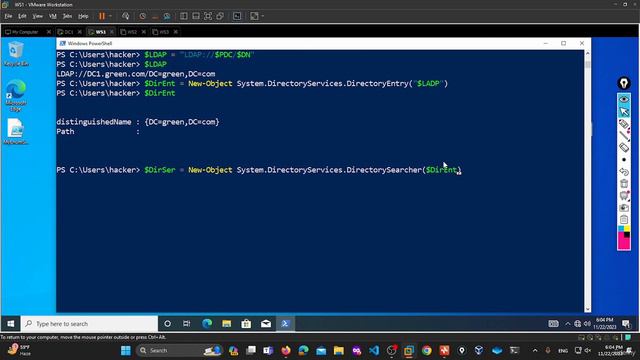Open the VM menu
Image resolution: width=640 pixels, height=360 pixels.
(53, 16)
